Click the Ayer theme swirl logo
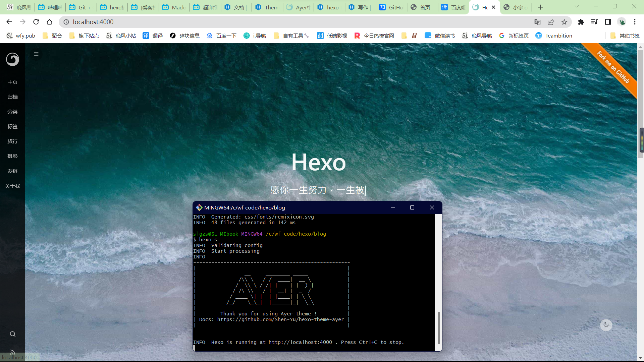The height and width of the screenshot is (362, 644). click(x=12, y=59)
